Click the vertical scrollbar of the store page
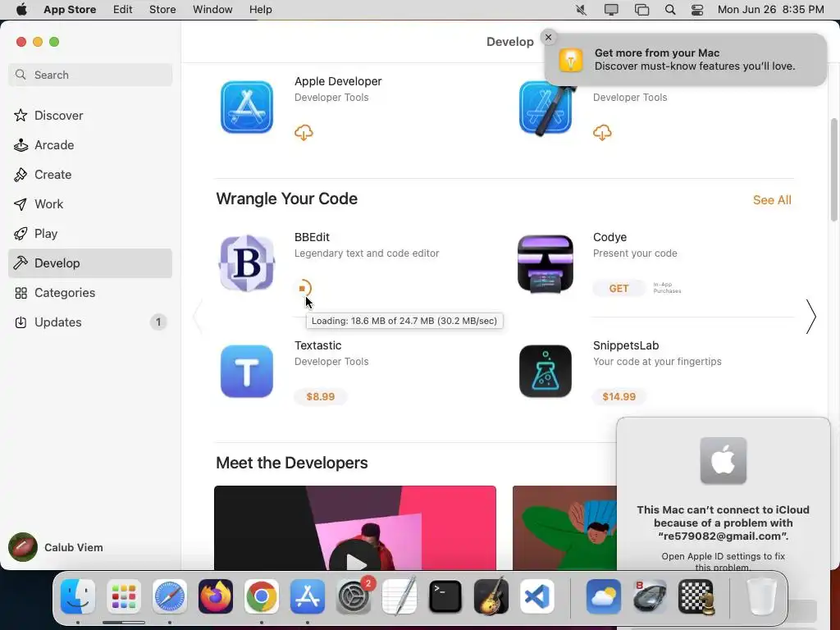Screen dimensions: 840x630 [833, 169]
